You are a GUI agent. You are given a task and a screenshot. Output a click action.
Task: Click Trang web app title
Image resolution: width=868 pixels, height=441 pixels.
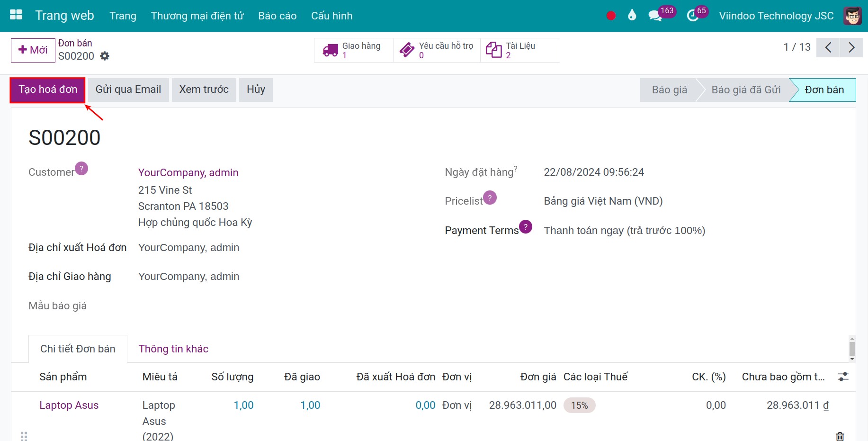(64, 16)
